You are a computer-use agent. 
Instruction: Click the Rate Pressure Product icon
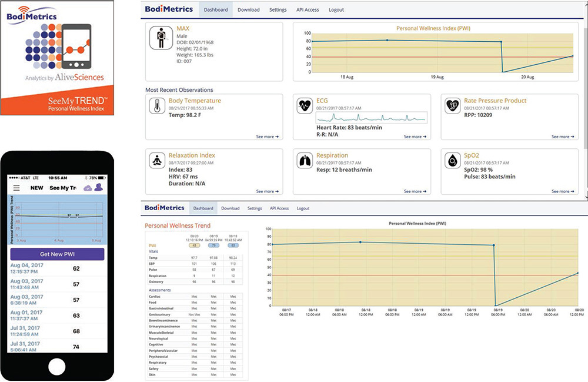(x=452, y=106)
